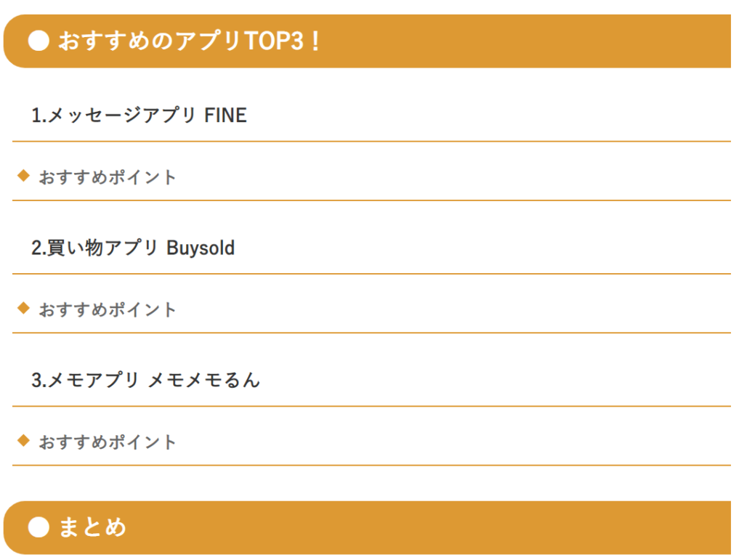The image size is (744, 560).
Task: Select the まとめ section title text
Action: coord(92,527)
